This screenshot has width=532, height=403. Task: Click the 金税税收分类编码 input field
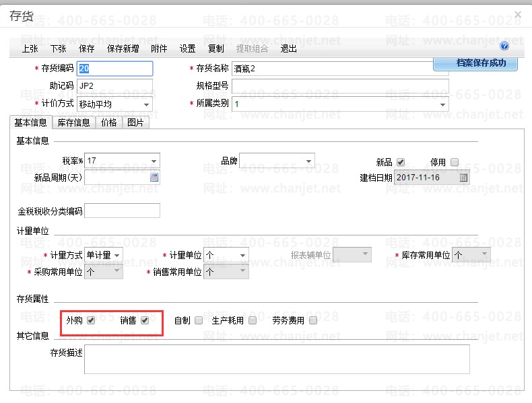coord(122,211)
